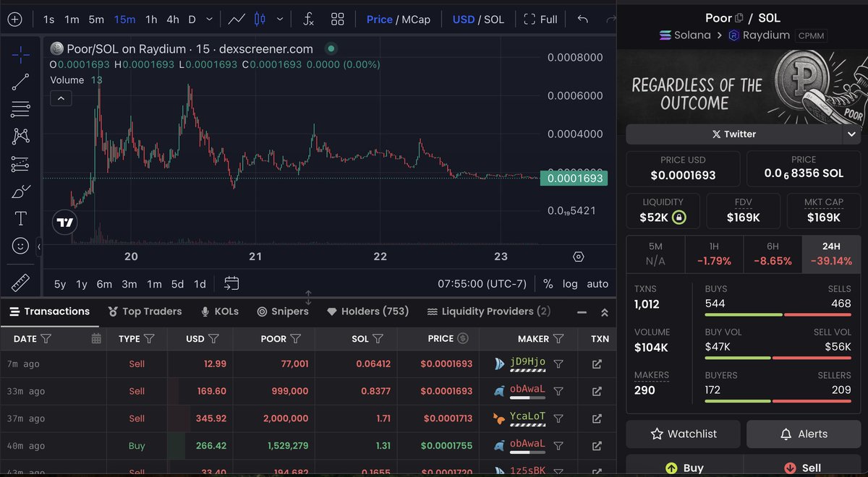The image size is (868, 477).
Task: Add pair to Watchlist
Action: (684, 434)
